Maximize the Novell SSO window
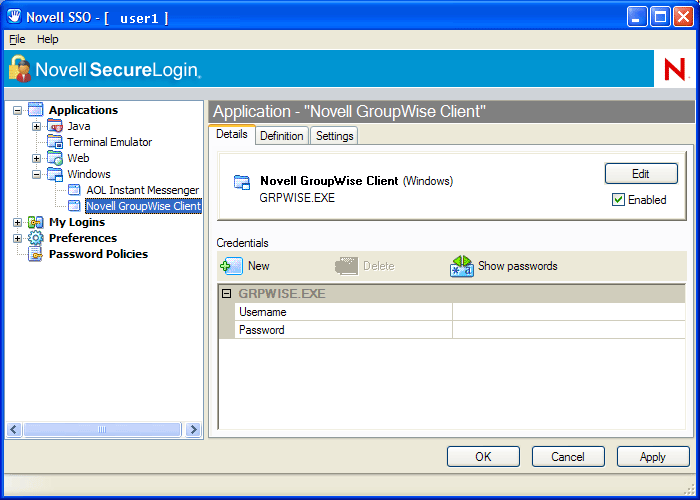Image resolution: width=700 pixels, height=500 pixels. click(x=660, y=17)
